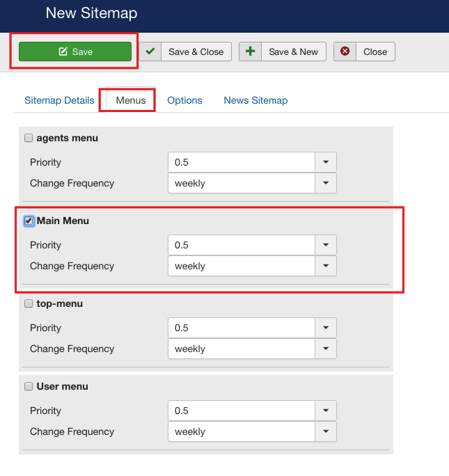Expand User menu Change Frequency dropdown arrow

[326, 431]
